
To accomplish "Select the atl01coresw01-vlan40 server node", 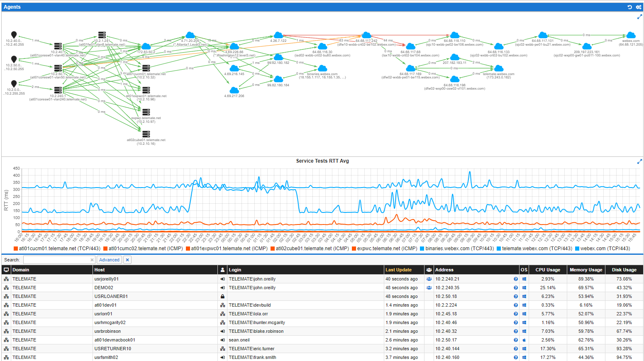I will pos(58,46).
